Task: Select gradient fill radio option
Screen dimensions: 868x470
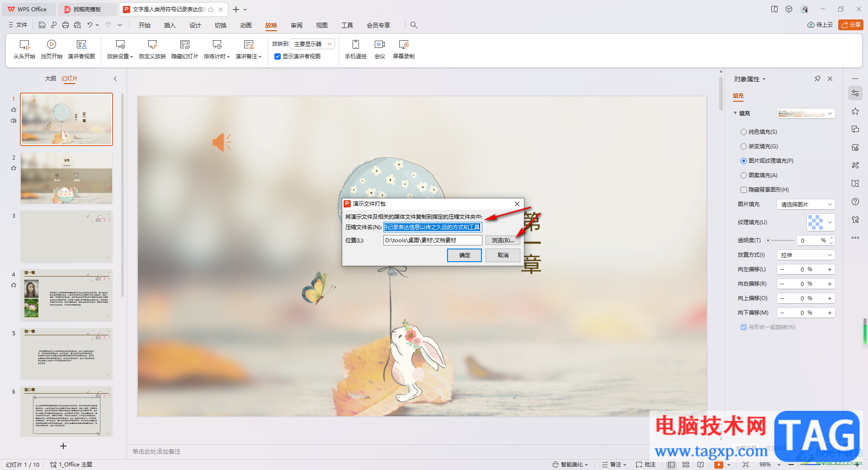Action: coord(744,146)
